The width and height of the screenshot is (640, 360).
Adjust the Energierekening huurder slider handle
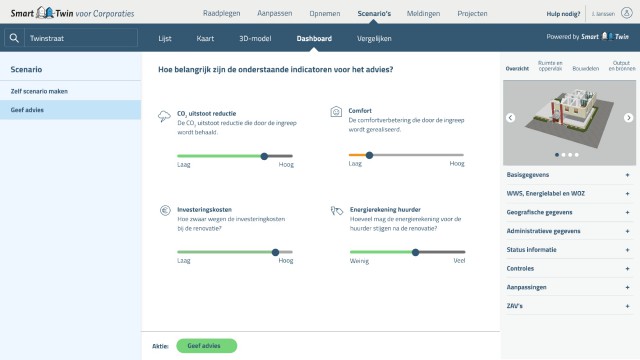coord(416,252)
